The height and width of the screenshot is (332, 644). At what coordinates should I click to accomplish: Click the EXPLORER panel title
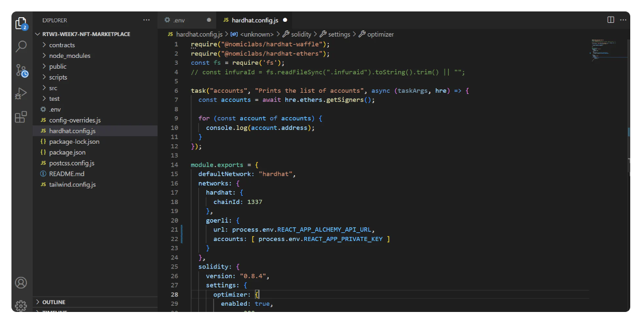coord(54,20)
